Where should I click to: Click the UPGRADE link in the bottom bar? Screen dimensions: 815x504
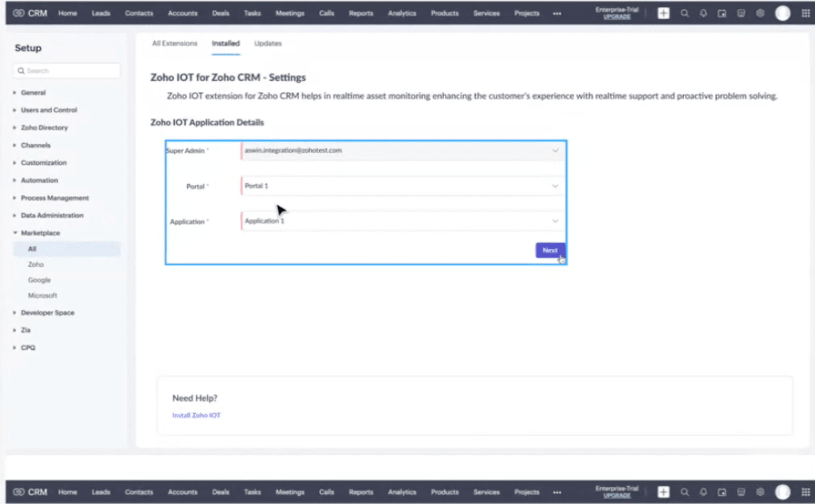616,495
